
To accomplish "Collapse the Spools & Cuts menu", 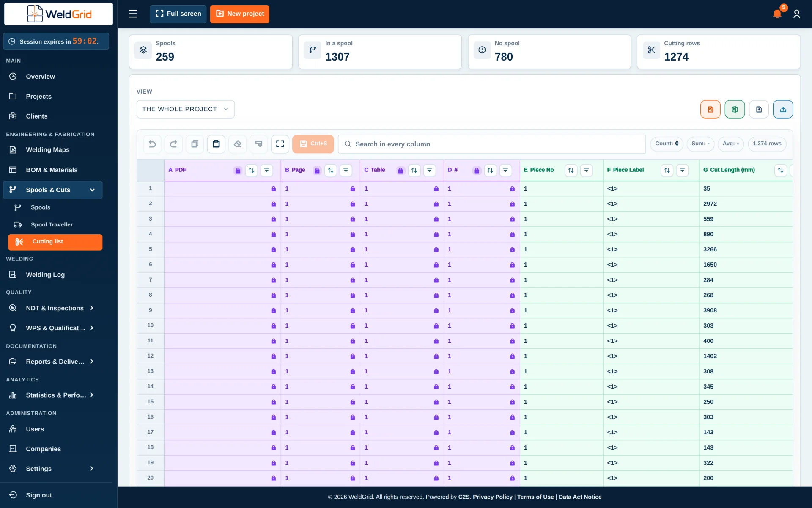I will click(x=52, y=190).
